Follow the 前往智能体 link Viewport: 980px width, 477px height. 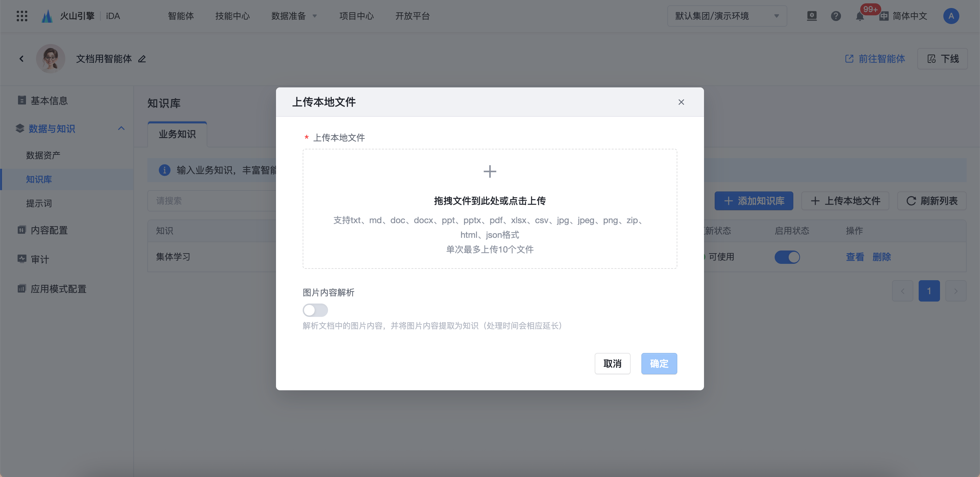[875, 59]
